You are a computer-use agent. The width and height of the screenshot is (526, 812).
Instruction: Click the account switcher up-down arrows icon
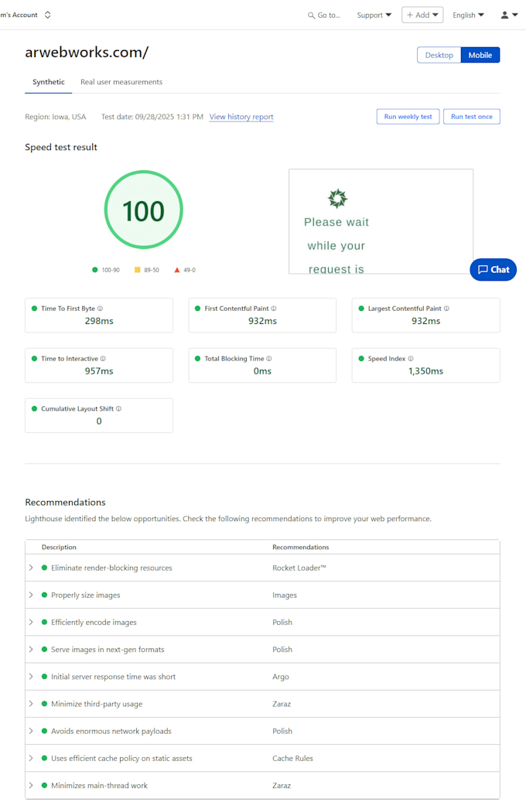[x=48, y=15]
